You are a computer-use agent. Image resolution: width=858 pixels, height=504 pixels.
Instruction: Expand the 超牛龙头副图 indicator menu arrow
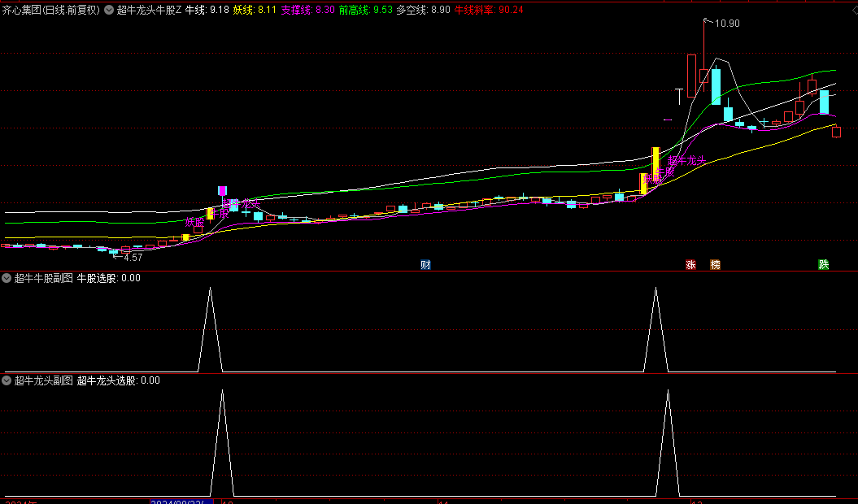point(7,380)
